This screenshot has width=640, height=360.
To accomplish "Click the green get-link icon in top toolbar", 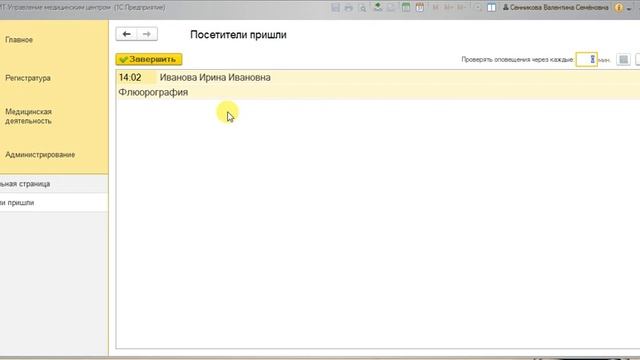I will [378, 7].
